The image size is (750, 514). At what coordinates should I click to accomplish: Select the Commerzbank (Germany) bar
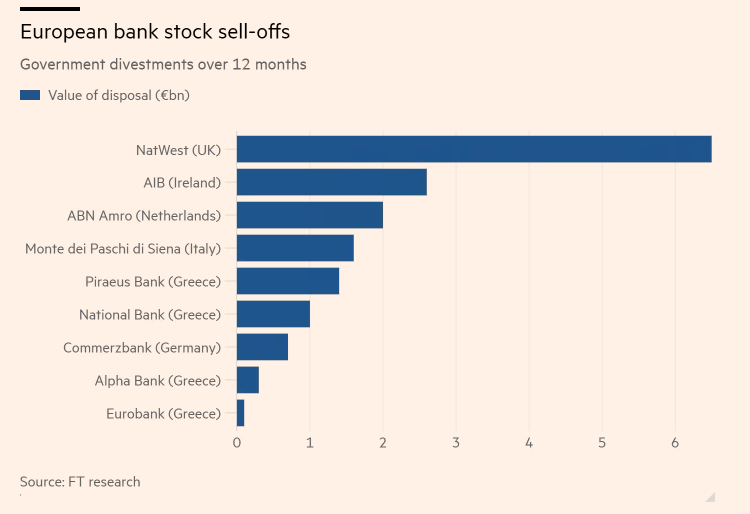click(x=262, y=347)
